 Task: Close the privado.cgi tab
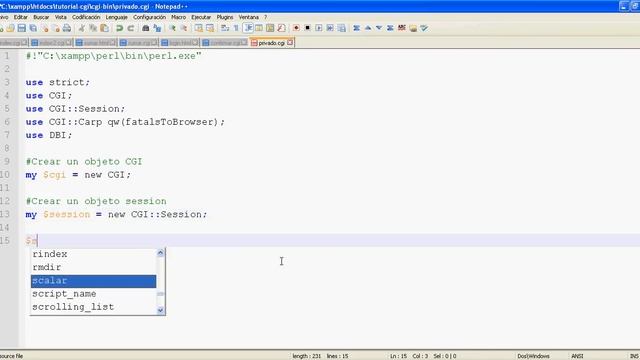290,42
